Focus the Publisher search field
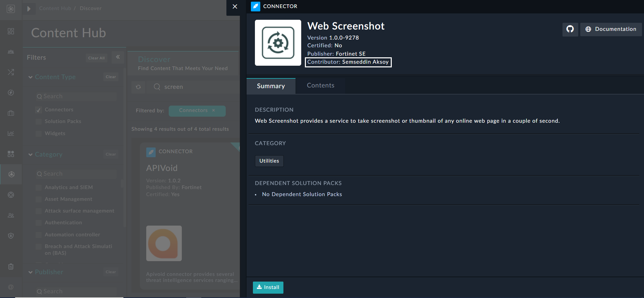644x298 pixels. (x=76, y=292)
